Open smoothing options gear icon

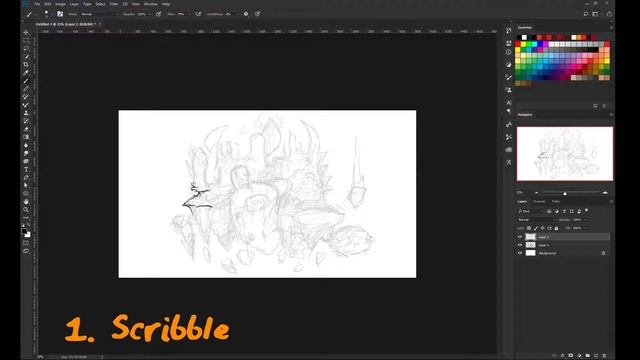246,14
